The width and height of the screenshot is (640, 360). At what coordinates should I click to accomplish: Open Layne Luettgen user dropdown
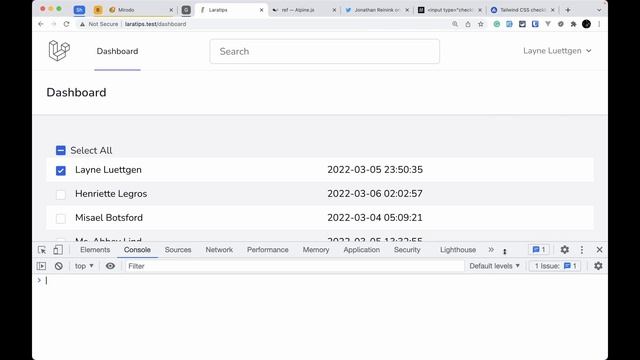point(557,51)
